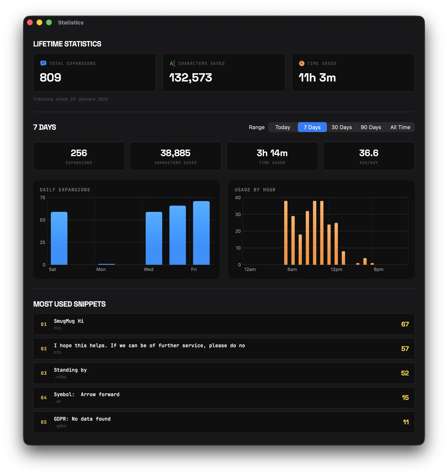Screen dimensions: 448x476
Task: Click the Total Expansions speech bubble icon
Action: 43,63
